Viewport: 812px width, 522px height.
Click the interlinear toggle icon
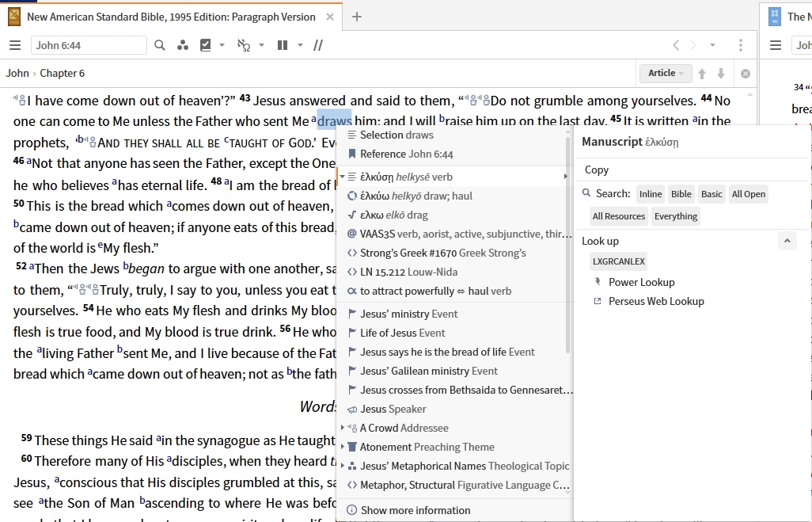(x=244, y=46)
